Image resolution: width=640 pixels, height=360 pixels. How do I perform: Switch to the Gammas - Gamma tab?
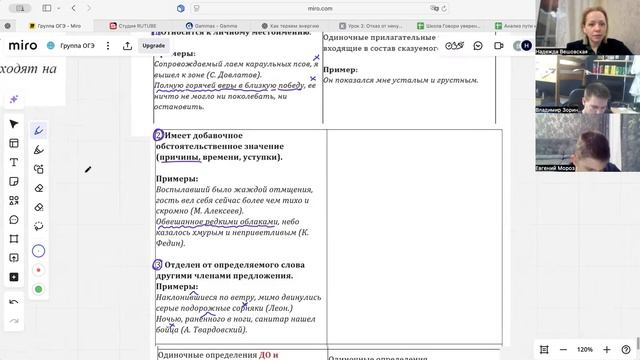(211, 26)
